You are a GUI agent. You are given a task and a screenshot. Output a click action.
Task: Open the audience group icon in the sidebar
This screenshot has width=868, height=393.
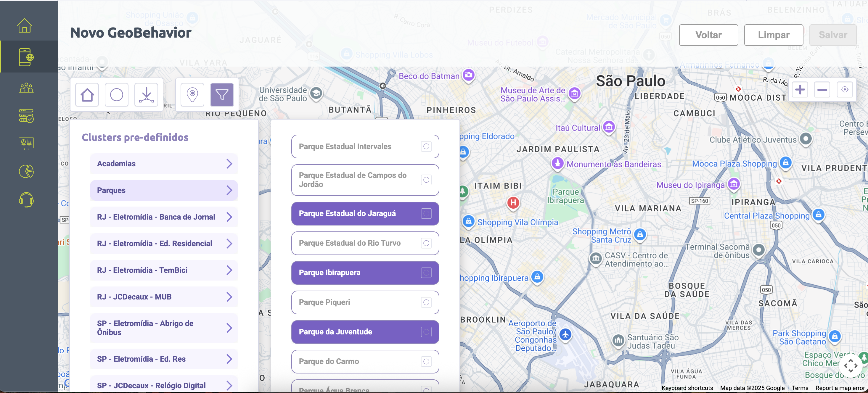pos(26,88)
